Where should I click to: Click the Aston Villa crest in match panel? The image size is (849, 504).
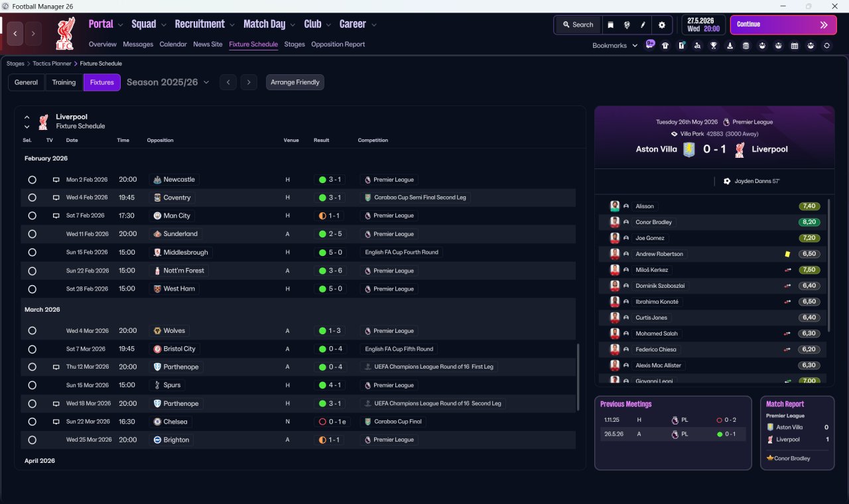690,149
